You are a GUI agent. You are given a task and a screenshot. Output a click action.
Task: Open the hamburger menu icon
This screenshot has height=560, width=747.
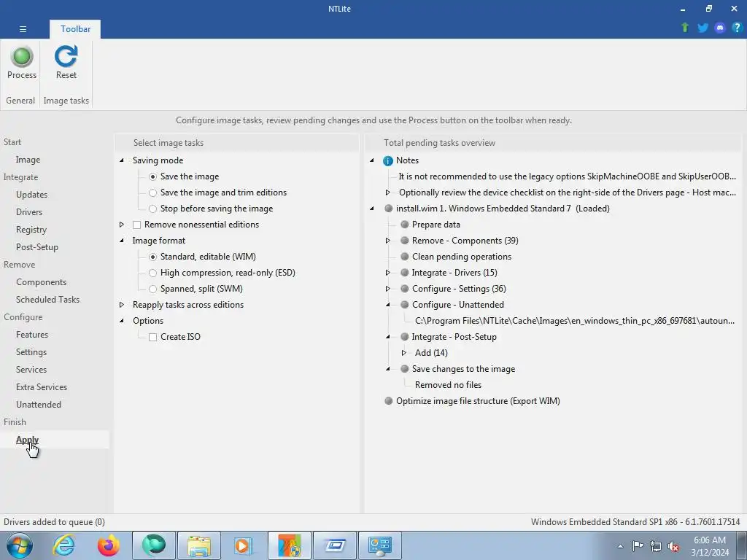(x=23, y=29)
